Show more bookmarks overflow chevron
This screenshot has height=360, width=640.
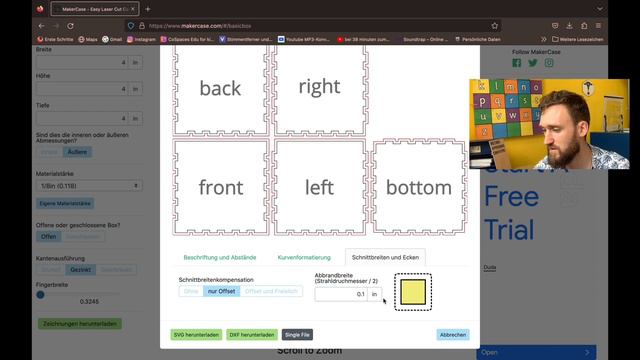coord(544,39)
